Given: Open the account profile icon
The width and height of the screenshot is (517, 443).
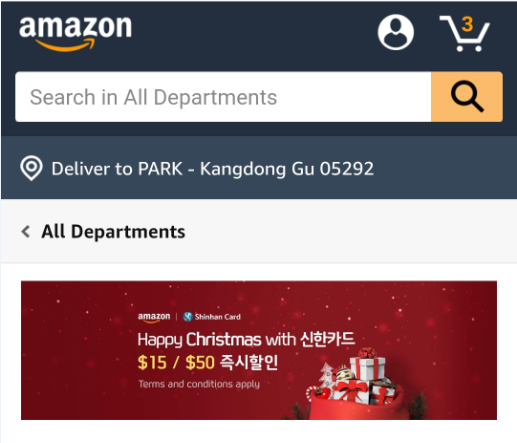Looking at the screenshot, I should tap(396, 32).
